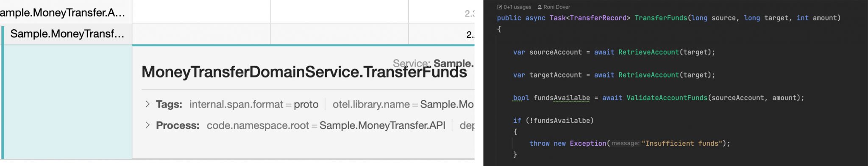The height and width of the screenshot is (166, 868).
Task: Click the ValidateAccountFunds method call
Action: (x=667, y=98)
